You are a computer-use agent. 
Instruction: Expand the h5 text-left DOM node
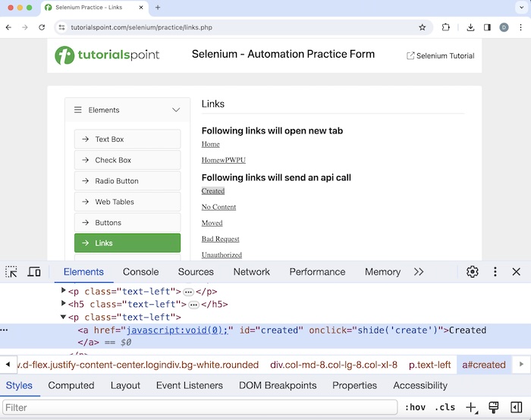point(64,304)
